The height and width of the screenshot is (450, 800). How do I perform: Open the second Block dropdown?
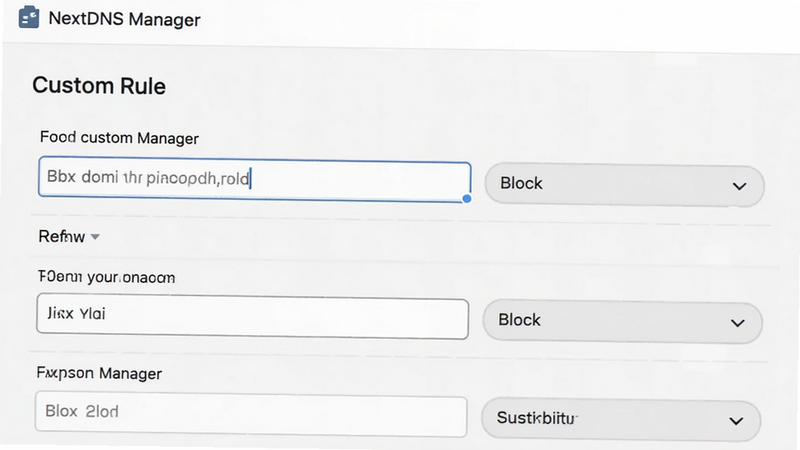(622, 321)
